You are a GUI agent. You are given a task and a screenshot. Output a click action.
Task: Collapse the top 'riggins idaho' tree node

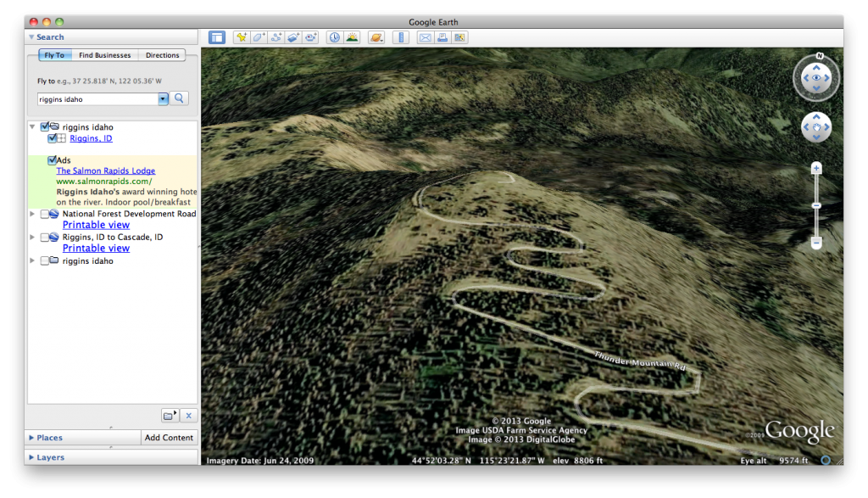(x=33, y=127)
